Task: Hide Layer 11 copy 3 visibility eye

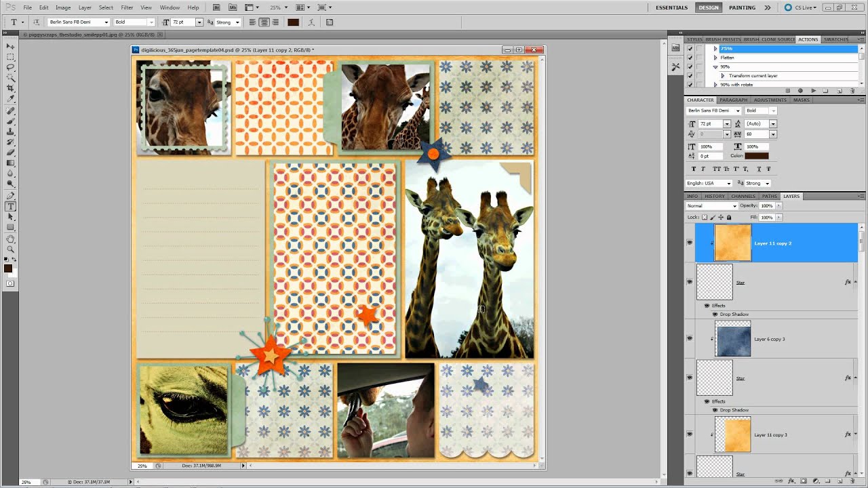Action: pos(690,434)
